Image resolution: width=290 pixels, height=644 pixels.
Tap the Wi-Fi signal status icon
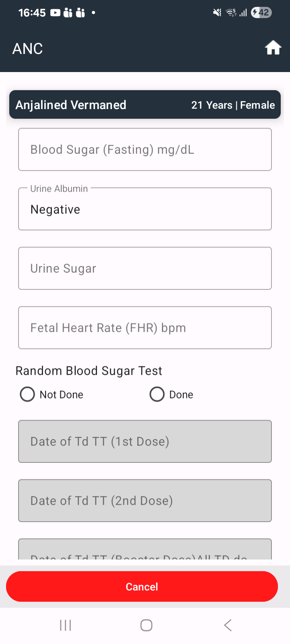(231, 13)
